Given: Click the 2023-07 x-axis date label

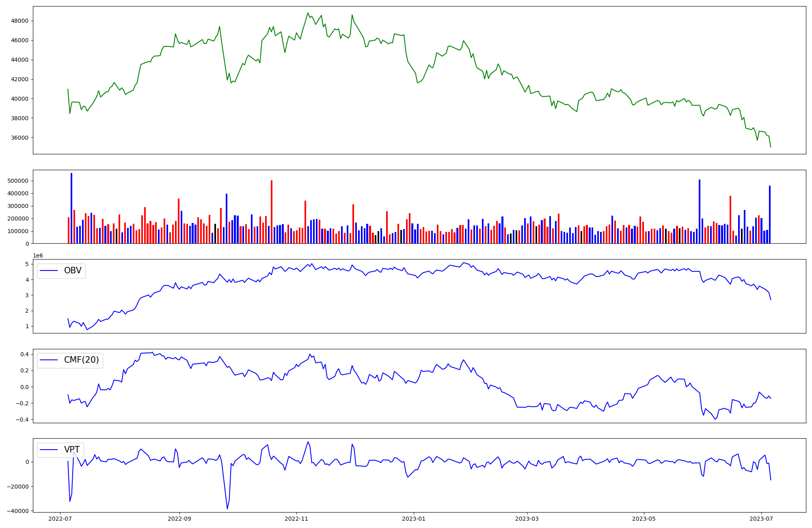Looking at the screenshot, I should [761, 518].
